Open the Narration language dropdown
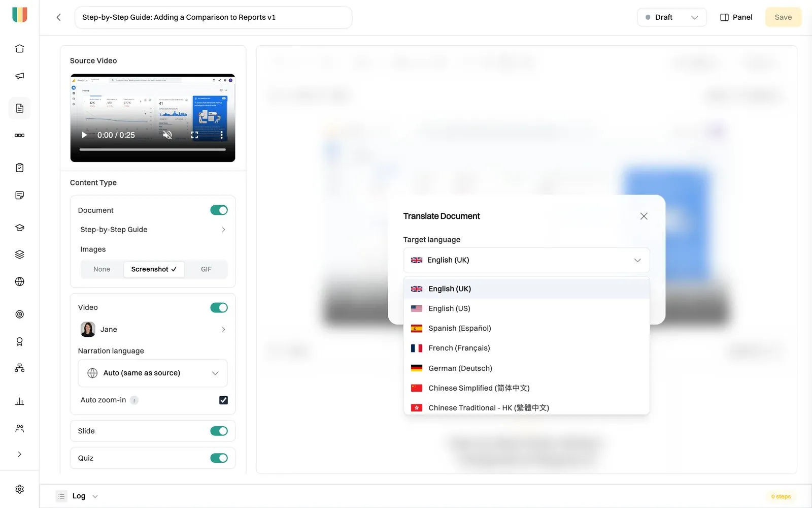 tap(153, 373)
